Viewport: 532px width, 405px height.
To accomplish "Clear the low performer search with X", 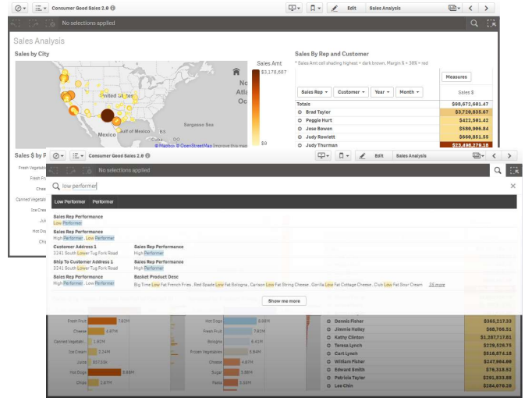I will pos(513,186).
